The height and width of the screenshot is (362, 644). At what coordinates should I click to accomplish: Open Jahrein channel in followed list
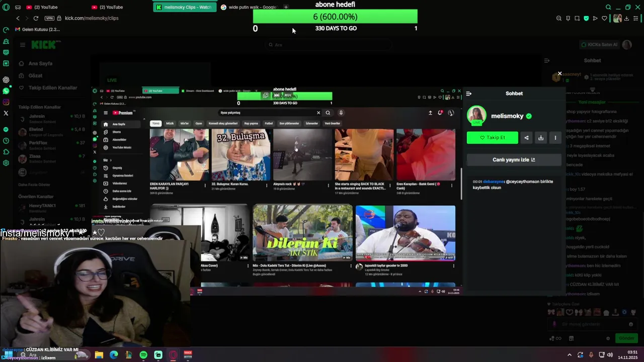(x=52, y=118)
